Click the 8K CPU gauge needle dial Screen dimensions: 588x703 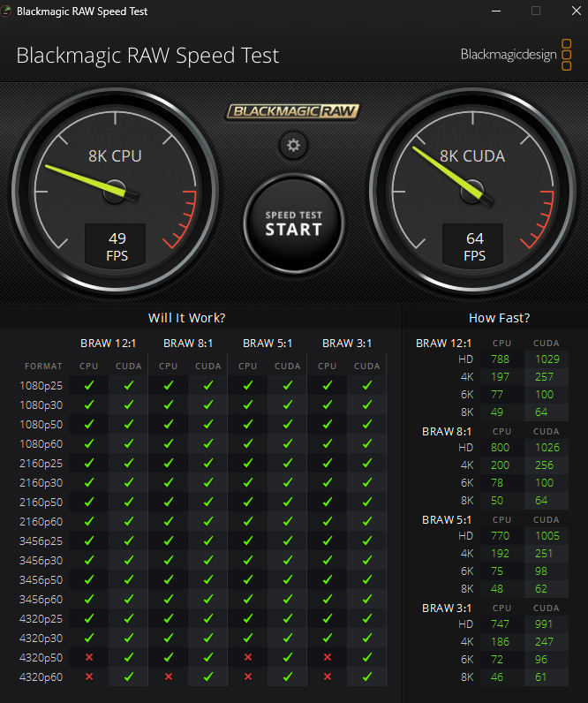point(115,192)
